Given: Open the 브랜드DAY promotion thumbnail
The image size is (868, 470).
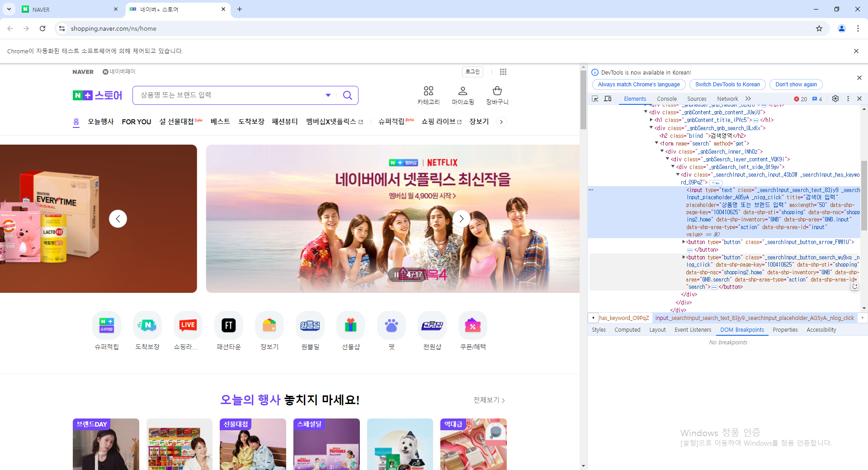Looking at the screenshot, I should pyautogui.click(x=106, y=444).
